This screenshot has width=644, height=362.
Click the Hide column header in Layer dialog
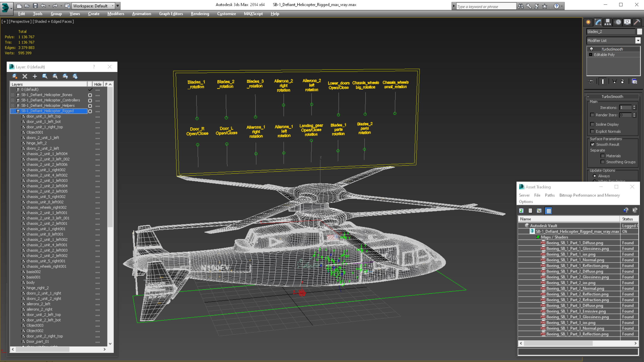point(98,84)
